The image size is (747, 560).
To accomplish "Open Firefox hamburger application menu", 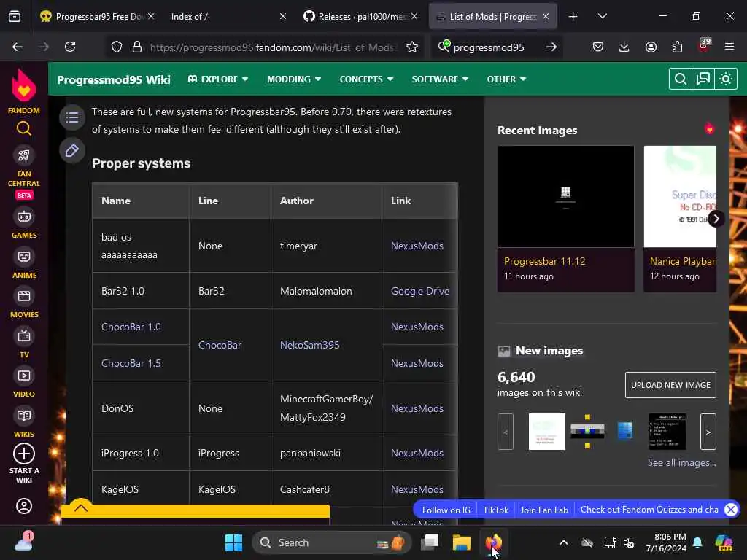I will tap(729, 47).
